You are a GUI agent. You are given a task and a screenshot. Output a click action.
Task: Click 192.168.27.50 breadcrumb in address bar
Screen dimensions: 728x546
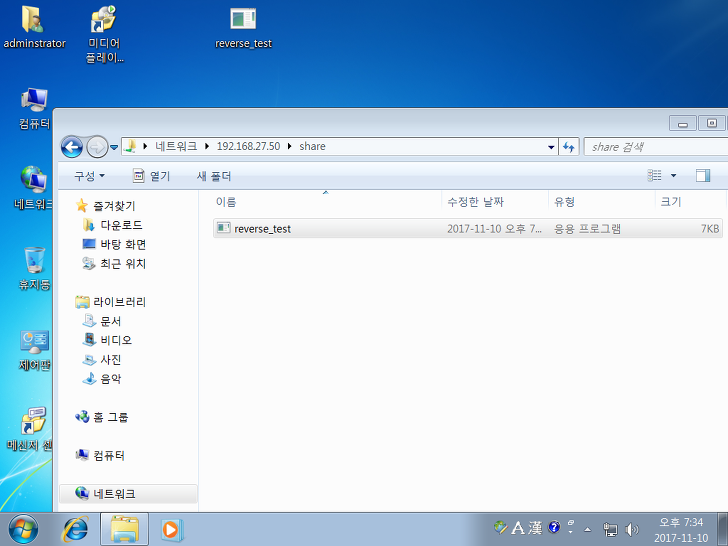(248, 146)
